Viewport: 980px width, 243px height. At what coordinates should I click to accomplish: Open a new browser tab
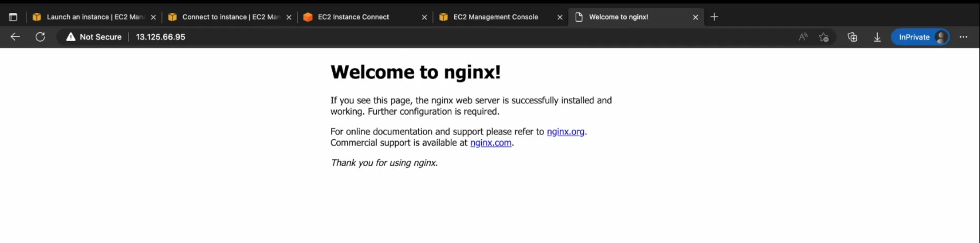[x=714, y=17]
